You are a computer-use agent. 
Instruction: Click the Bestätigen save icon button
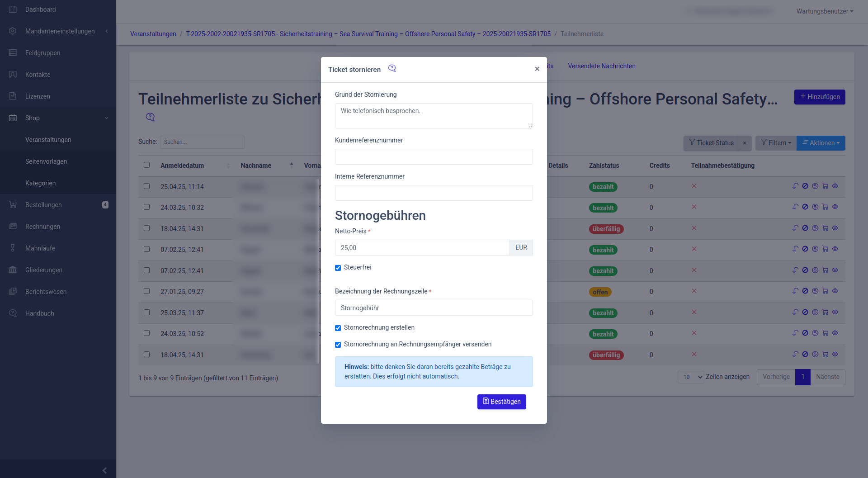point(501,402)
